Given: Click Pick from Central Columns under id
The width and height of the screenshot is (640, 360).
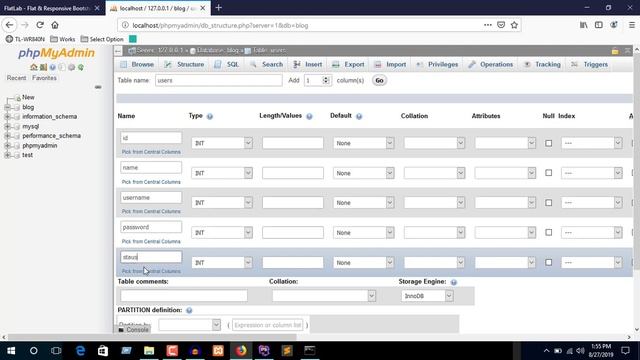Looking at the screenshot, I should coord(151,152).
